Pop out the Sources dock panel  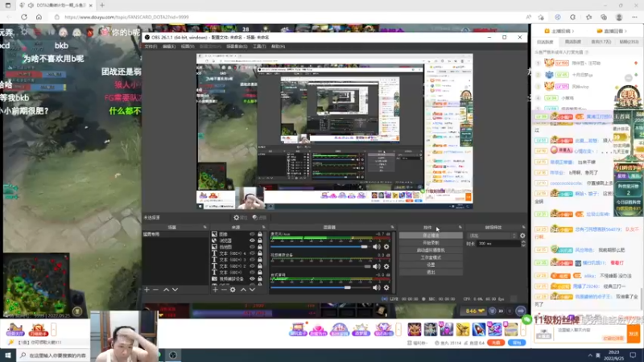pos(264,227)
